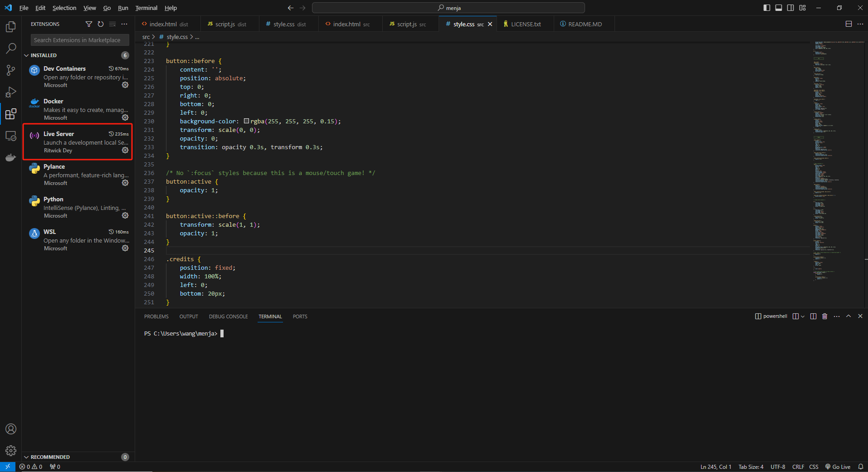Screen dimensions: 868x472
Task: Open Live Server manage gear
Action: click(x=125, y=150)
